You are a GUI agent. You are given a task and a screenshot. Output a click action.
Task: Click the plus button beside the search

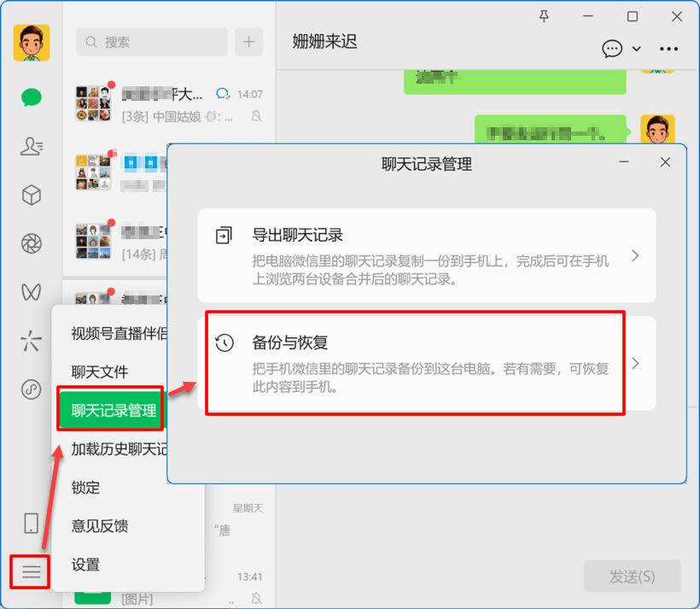coord(248,42)
